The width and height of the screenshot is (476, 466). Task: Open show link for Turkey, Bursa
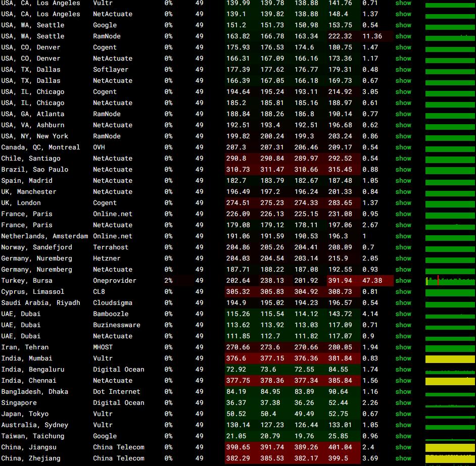click(403, 281)
